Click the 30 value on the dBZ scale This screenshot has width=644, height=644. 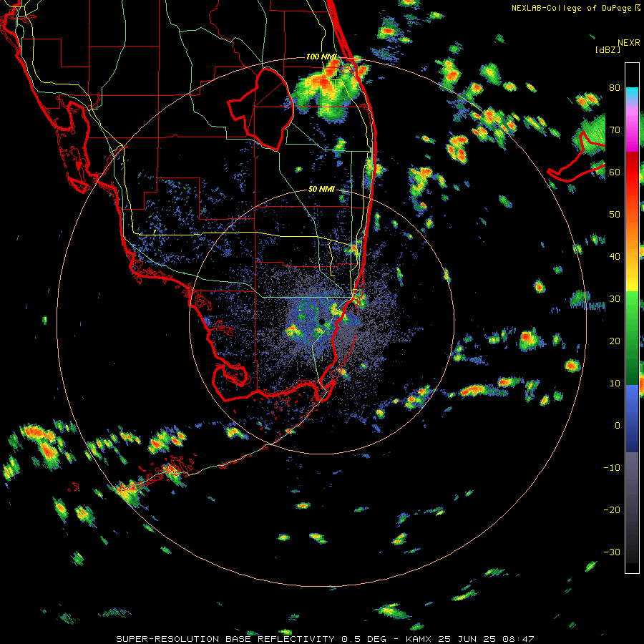point(615,299)
